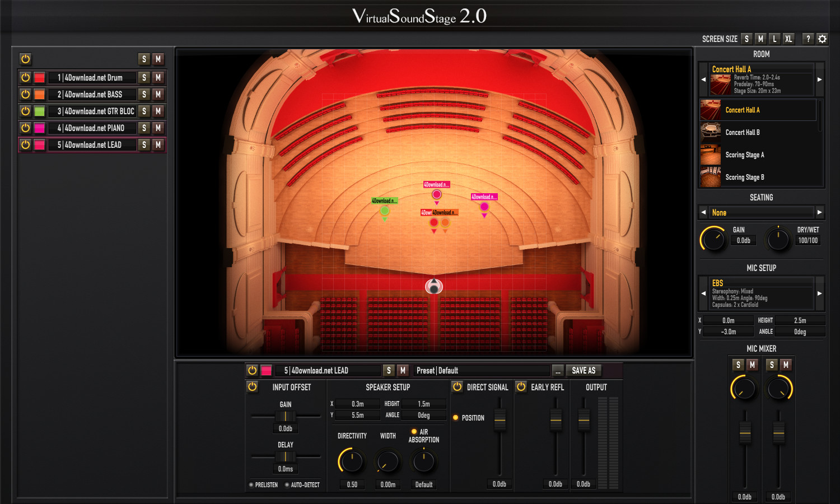Solo the BASS track
The width and height of the screenshot is (840, 504).
click(x=144, y=94)
